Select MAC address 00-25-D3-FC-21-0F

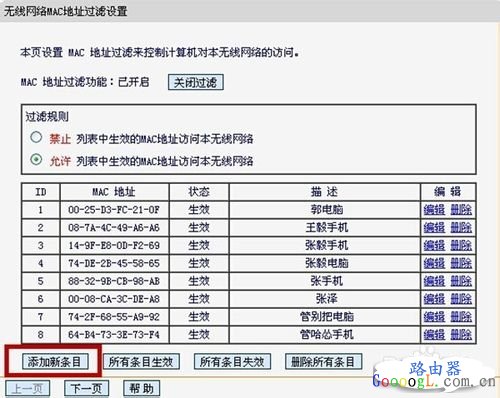point(114,210)
